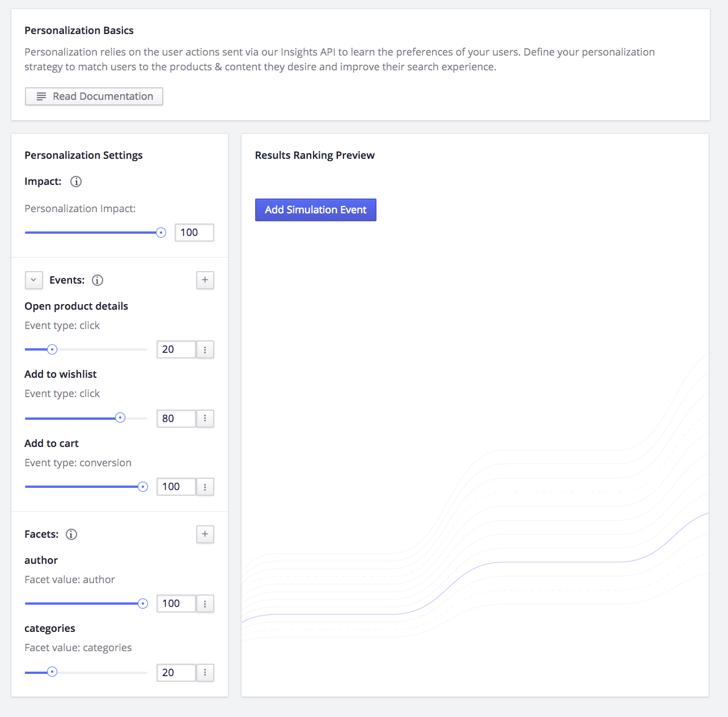
Task: Click the 'Open product details' event title
Action: [x=76, y=306]
